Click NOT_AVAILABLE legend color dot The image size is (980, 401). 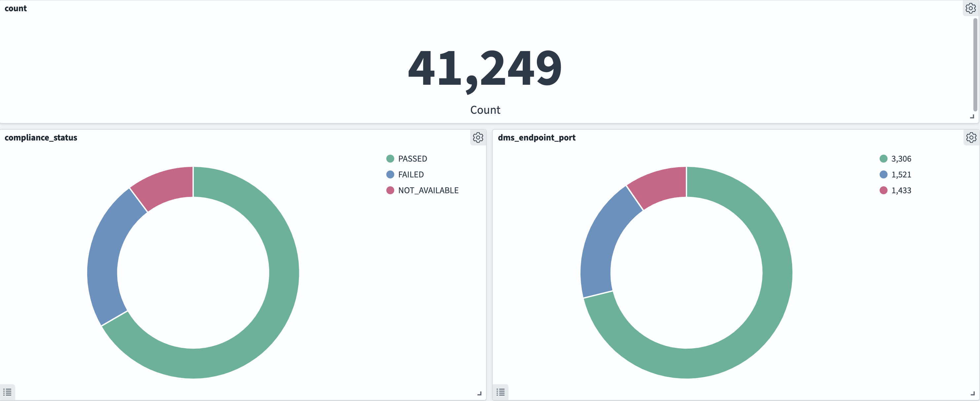pyautogui.click(x=390, y=190)
